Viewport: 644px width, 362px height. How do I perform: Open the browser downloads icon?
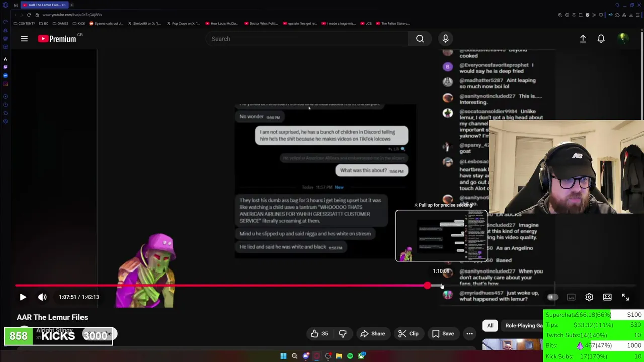631,15
